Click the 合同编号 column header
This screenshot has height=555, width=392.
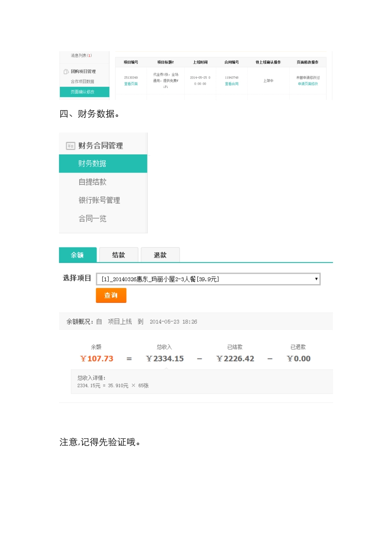click(231, 62)
